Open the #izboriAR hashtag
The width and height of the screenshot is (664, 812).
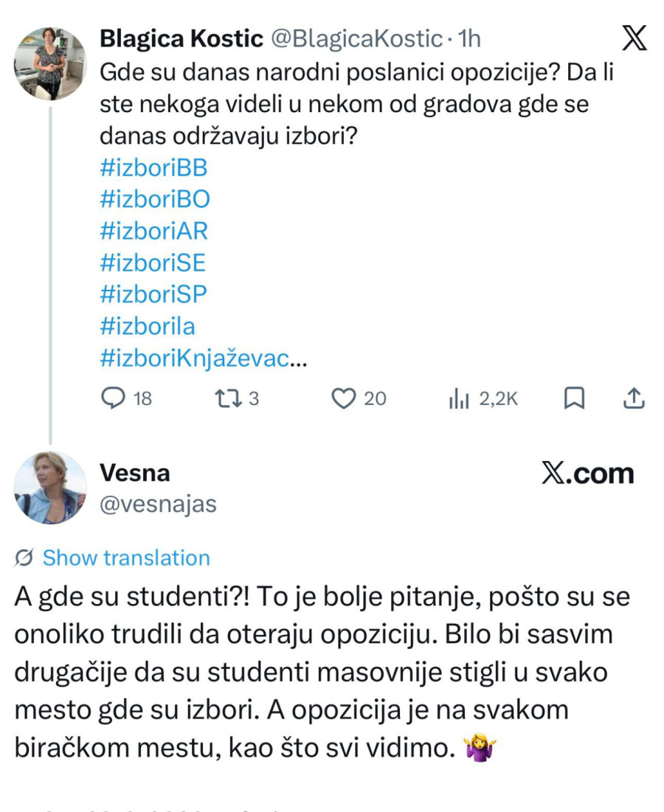pyautogui.click(x=153, y=231)
